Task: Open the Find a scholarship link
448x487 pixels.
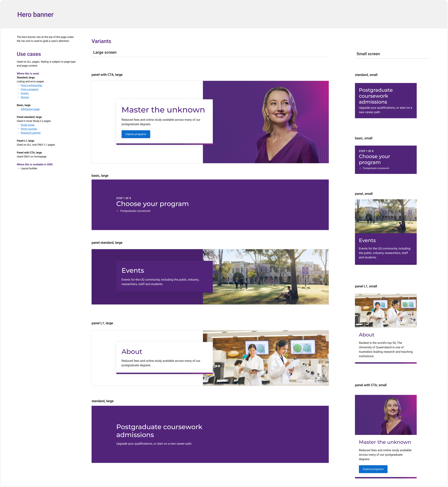Action: tap(32, 85)
